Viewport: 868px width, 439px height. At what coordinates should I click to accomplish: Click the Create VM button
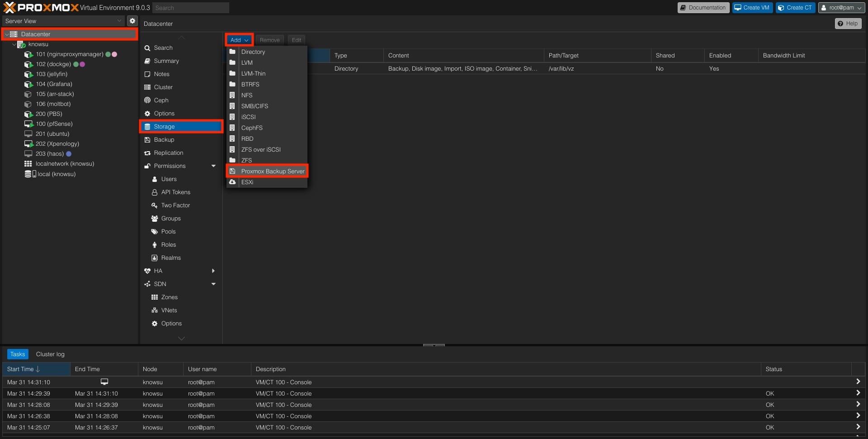click(x=751, y=8)
